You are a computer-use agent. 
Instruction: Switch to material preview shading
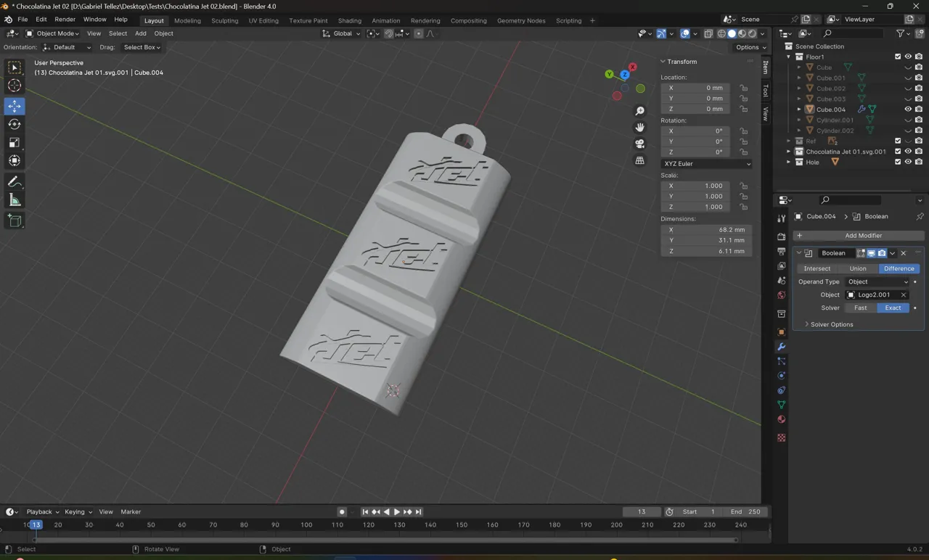[742, 33]
